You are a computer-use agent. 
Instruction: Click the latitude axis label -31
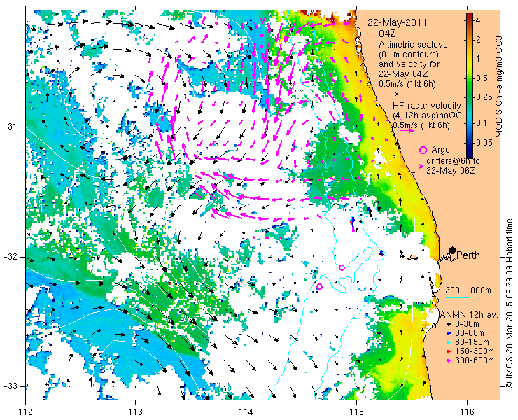coord(10,127)
